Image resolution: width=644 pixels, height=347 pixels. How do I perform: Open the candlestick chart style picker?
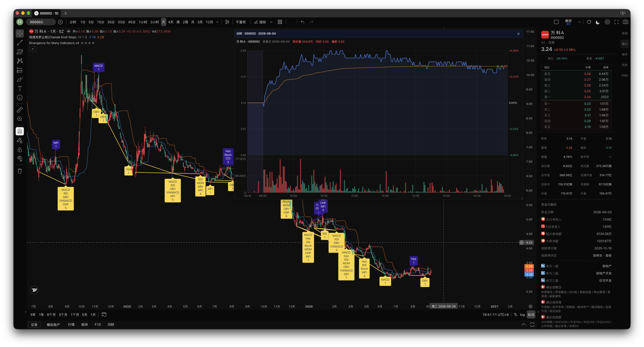(x=227, y=22)
